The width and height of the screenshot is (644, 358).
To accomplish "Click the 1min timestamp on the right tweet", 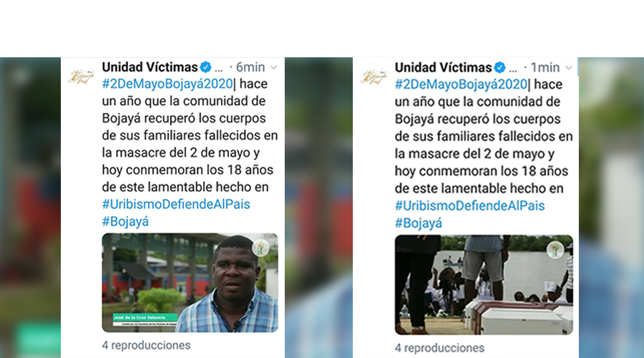I will 545,67.
